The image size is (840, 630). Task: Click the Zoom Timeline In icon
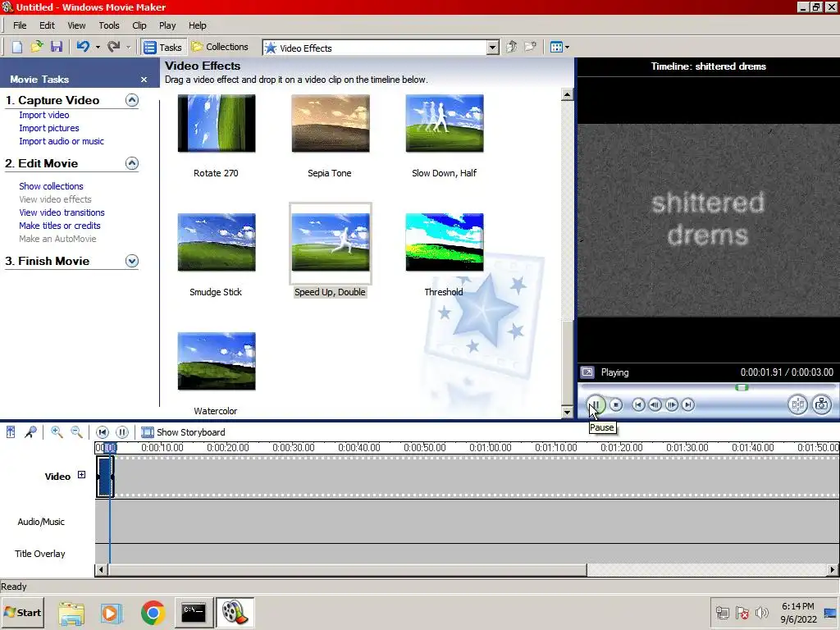click(57, 431)
